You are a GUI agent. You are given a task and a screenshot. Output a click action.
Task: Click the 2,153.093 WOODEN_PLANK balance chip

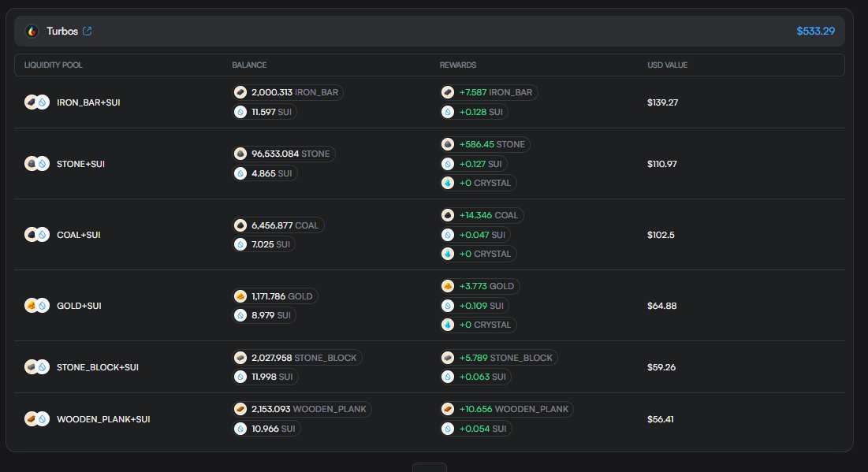[x=302, y=409]
